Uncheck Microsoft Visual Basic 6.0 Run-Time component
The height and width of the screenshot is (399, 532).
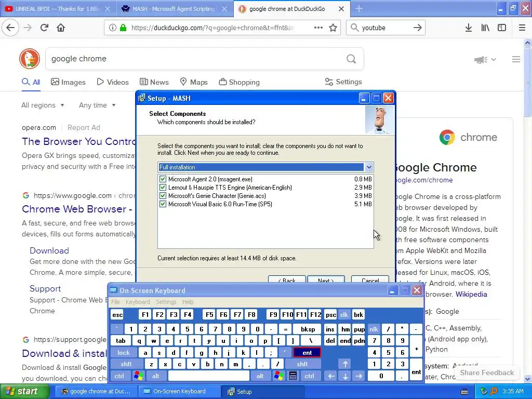163,204
